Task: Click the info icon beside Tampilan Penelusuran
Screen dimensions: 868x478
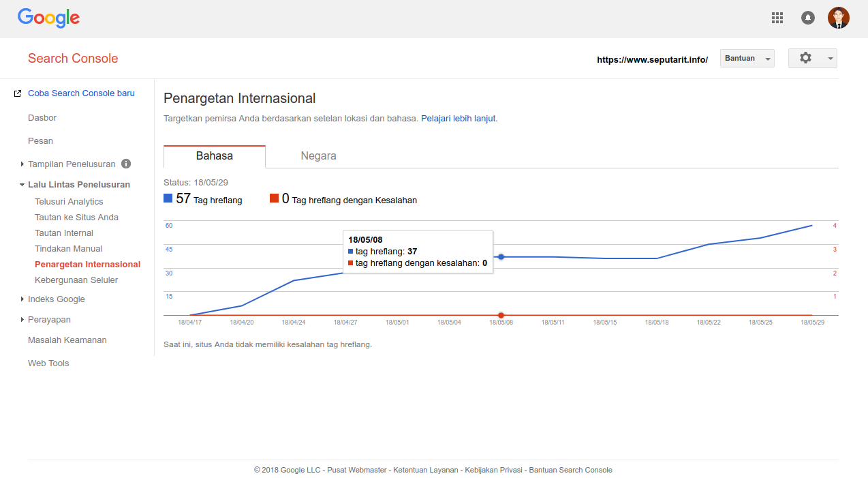Action: [126, 164]
